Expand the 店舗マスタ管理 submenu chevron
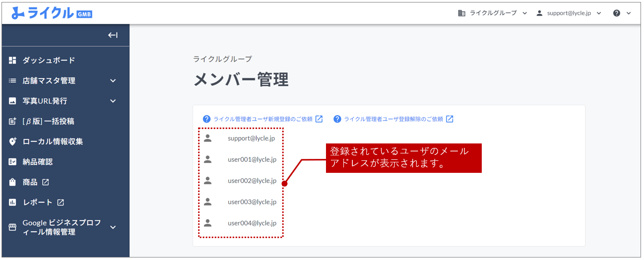Viewport: 644px width, 260px height. click(x=113, y=81)
